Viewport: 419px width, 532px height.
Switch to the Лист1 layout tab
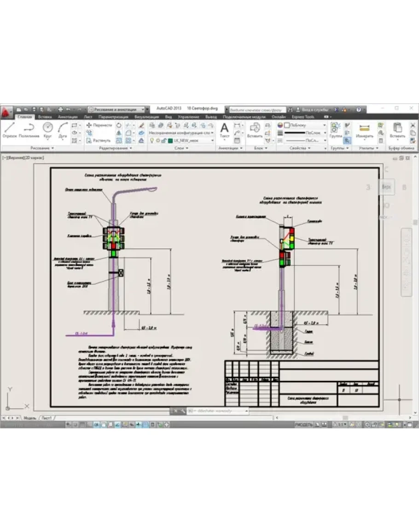point(46,418)
